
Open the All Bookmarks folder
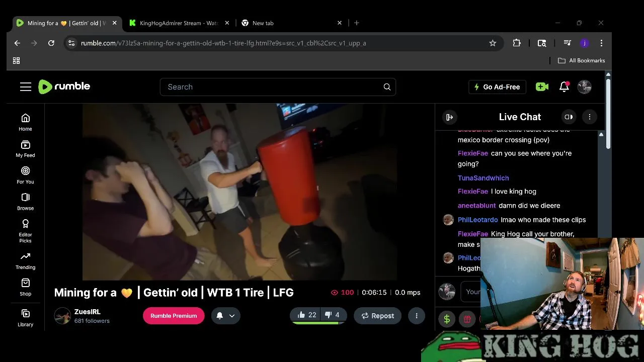pos(582,60)
